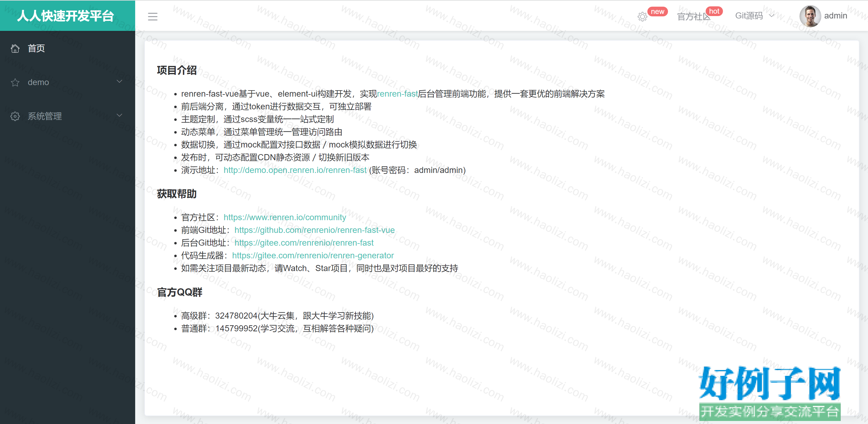Click the admin avatar picture

click(x=810, y=16)
